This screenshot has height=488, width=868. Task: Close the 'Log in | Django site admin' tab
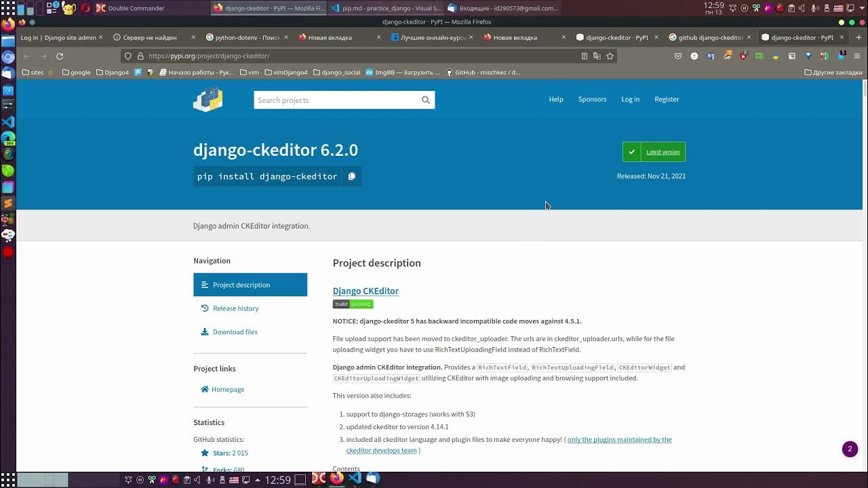click(x=101, y=37)
